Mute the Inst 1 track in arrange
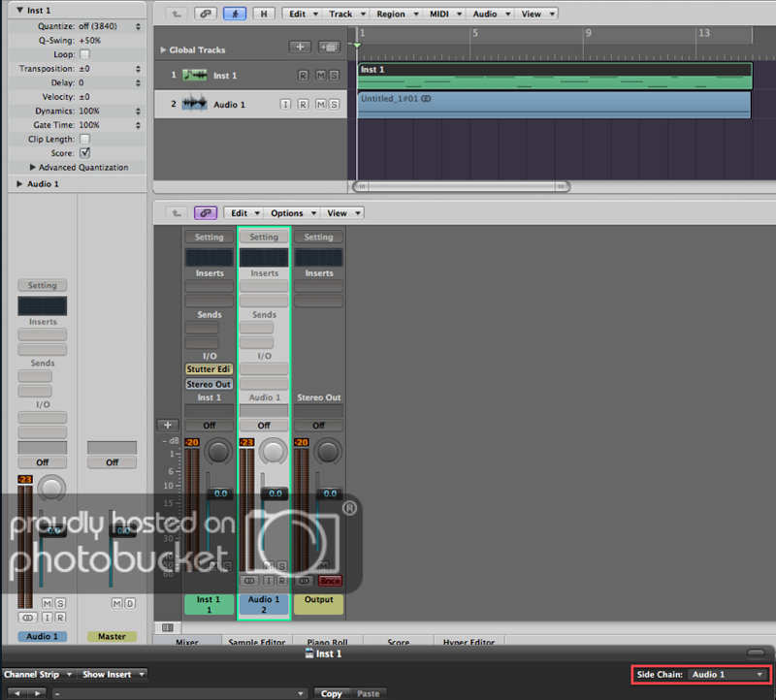Screen dimensions: 776x700 pyautogui.click(x=319, y=76)
